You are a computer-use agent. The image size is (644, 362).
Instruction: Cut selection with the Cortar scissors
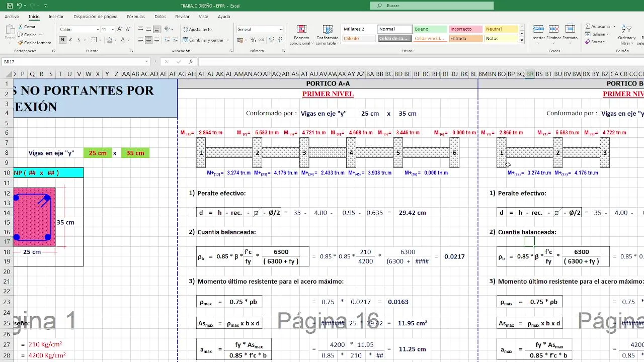(27, 27)
